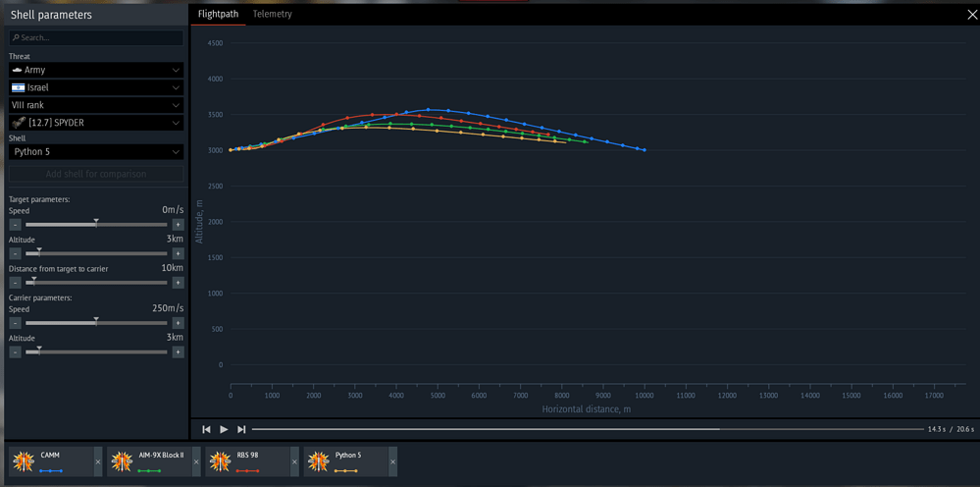Open the [12.7] SPYDER vehicle dropdown
This screenshot has height=487, width=980.
point(96,123)
